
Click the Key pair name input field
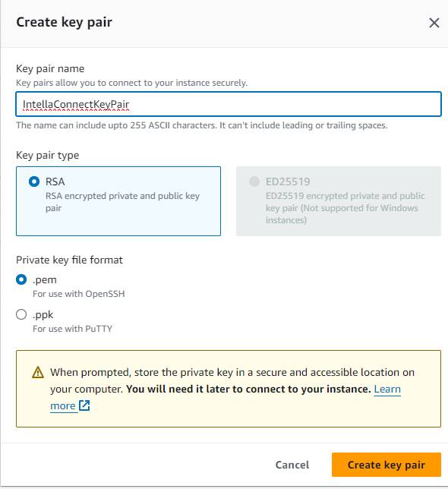point(229,104)
